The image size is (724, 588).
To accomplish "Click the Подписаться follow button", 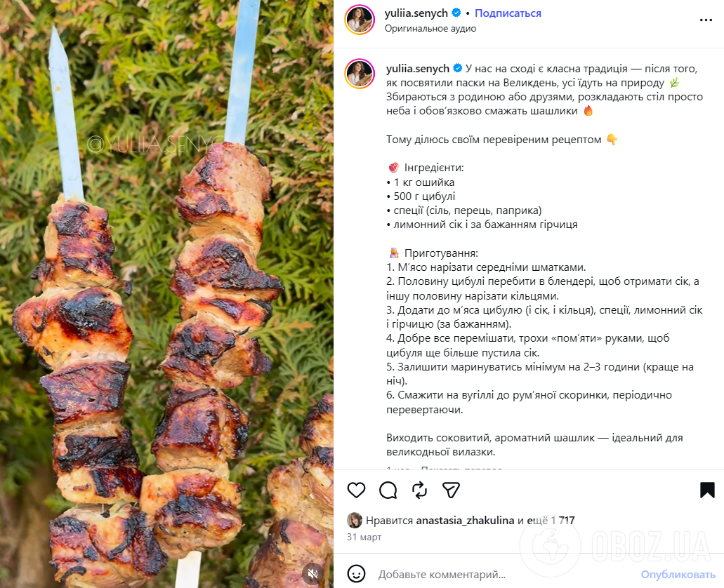I will tap(508, 13).
